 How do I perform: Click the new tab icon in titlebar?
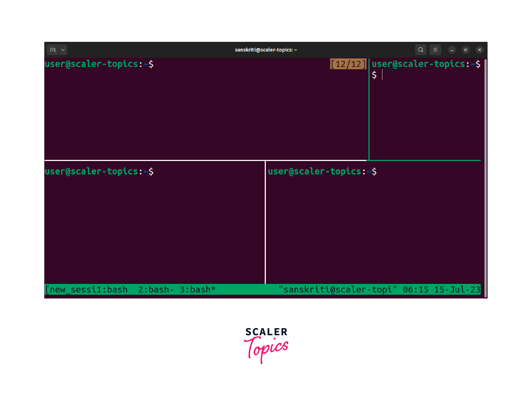coord(53,50)
